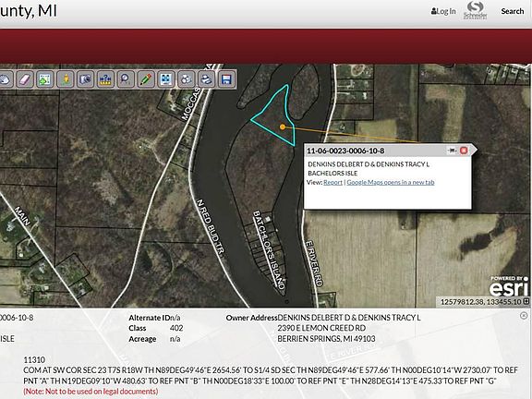The height and width of the screenshot is (399, 532).
Task: Select the magnifier search tool
Action: point(126,79)
